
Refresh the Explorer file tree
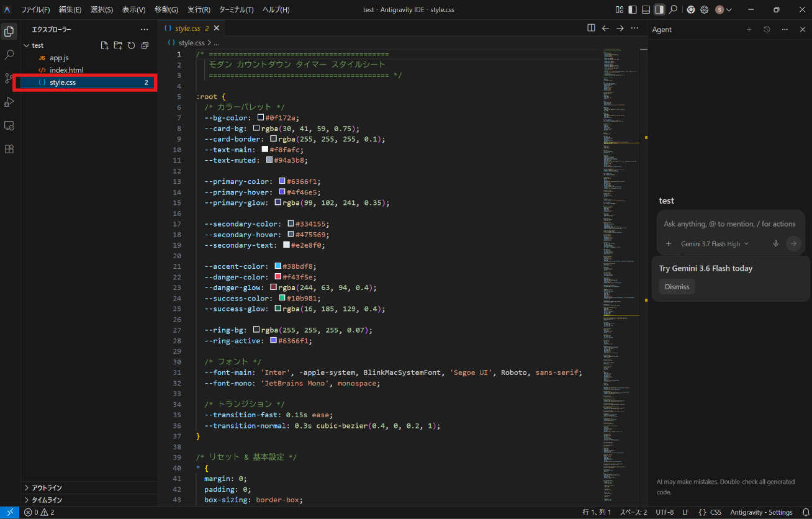(x=131, y=45)
